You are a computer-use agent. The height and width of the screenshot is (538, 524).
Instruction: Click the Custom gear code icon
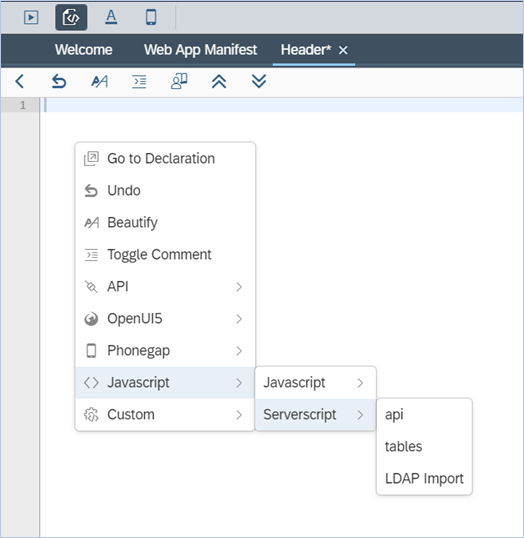(x=91, y=414)
